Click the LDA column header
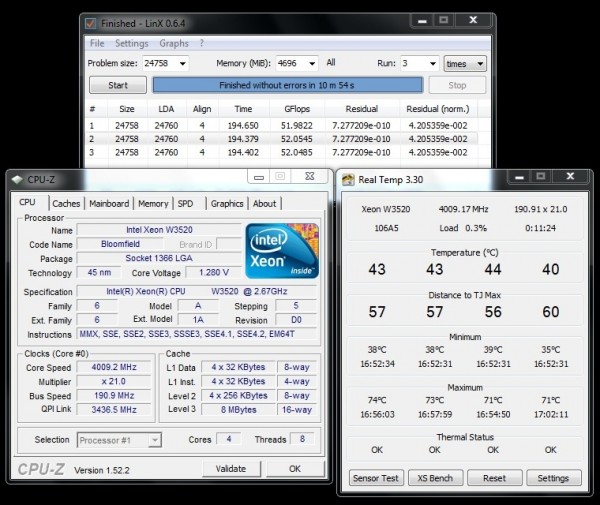Screen dimensions: 600x505 pos(166,109)
